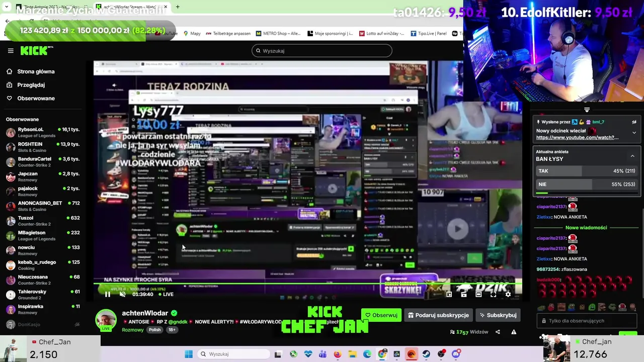Share the stream via share icon
The image size is (644, 362).
tap(498, 332)
